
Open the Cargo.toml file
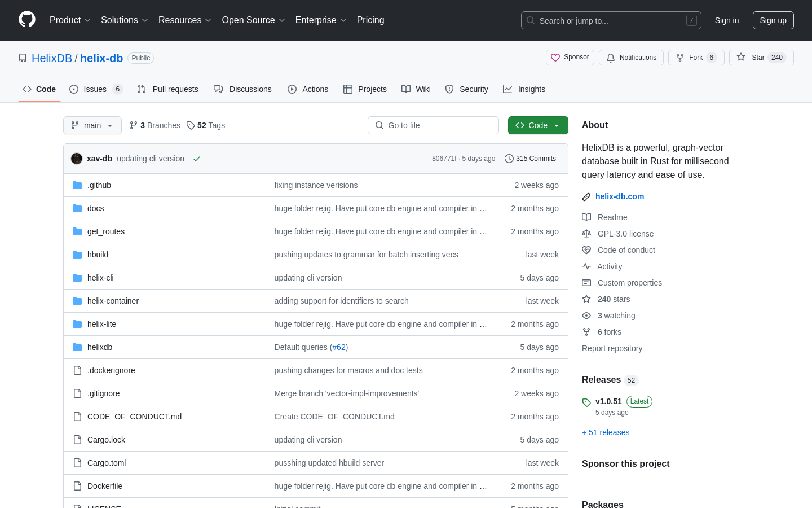click(107, 463)
